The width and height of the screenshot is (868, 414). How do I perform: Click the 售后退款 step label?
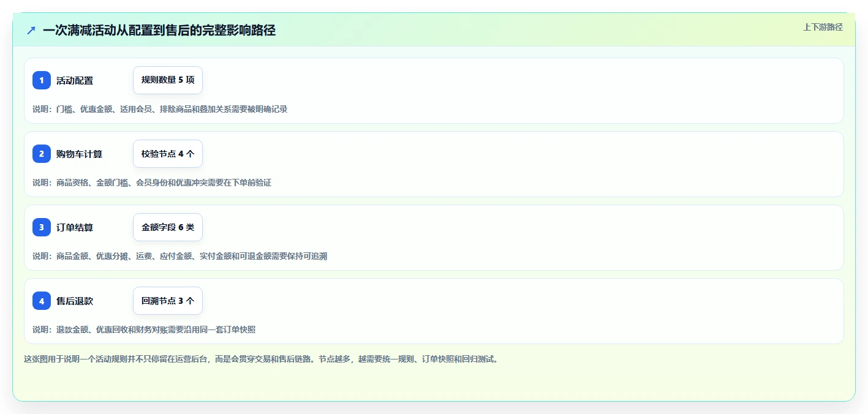click(75, 301)
